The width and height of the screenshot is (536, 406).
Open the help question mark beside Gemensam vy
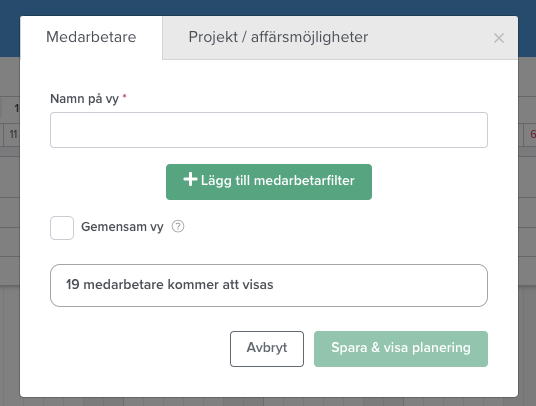pyautogui.click(x=178, y=226)
